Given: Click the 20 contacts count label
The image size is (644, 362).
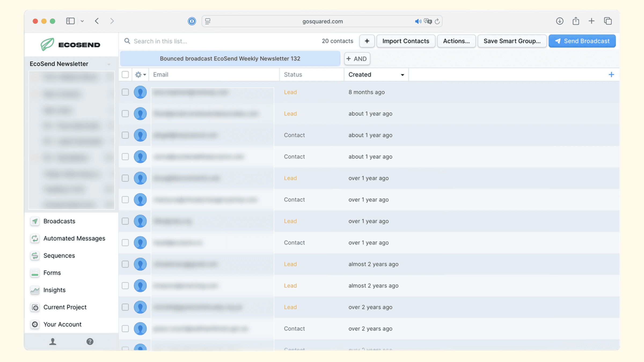Looking at the screenshot, I should point(337,41).
